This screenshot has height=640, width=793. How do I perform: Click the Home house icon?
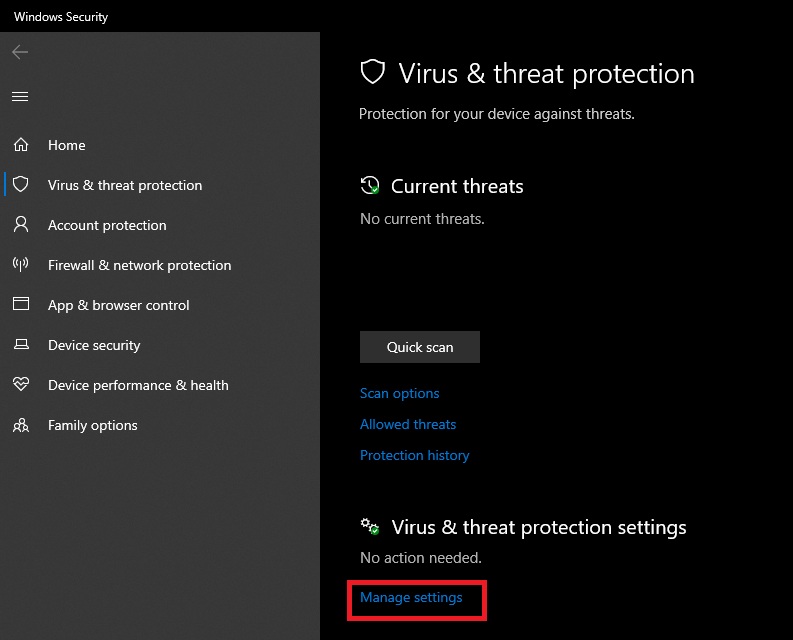(20, 145)
